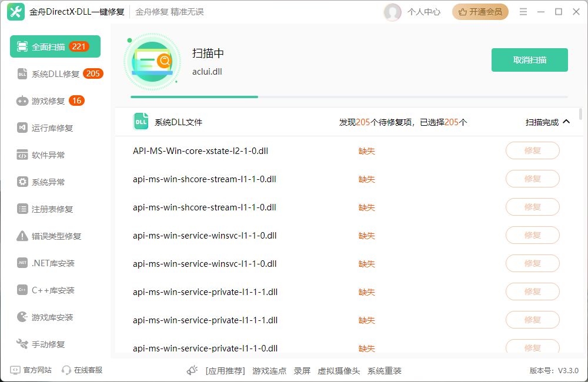Select the 全面扫描 tab
588x382 pixels.
[x=55, y=46]
